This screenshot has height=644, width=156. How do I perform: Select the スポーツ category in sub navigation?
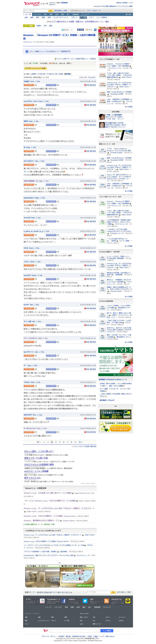74,17
